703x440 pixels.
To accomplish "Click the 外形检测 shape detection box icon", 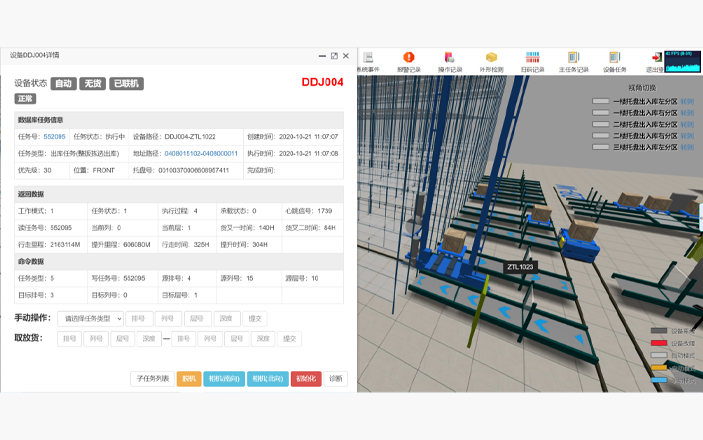I will [x=491, y=61].
